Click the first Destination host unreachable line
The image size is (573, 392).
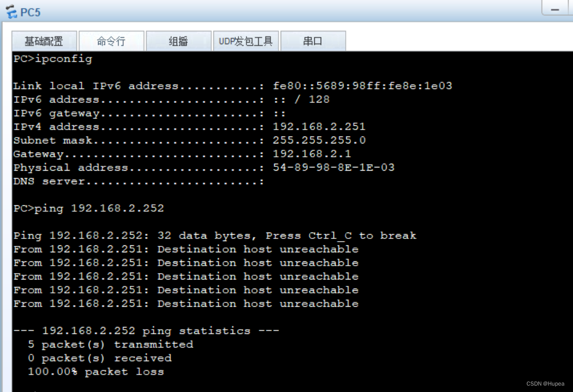pos(186,249)
